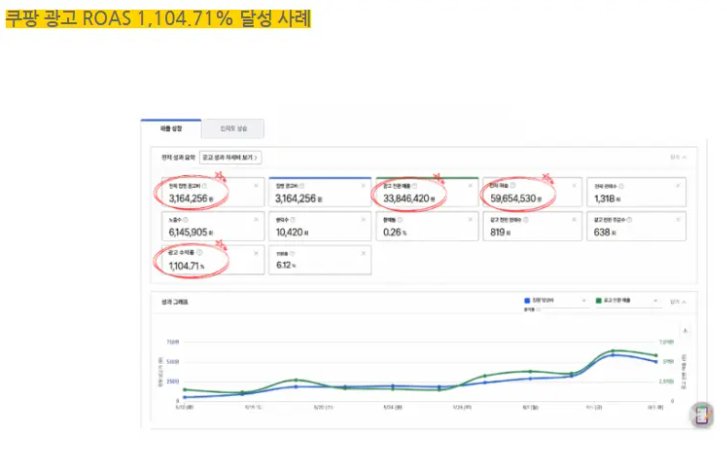Click info icon on the 10,420 card

293,219
